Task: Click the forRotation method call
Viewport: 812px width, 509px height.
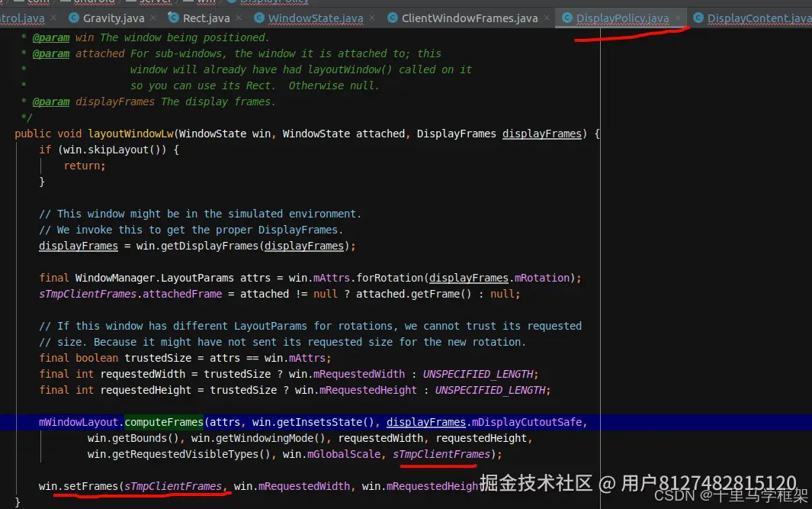Action: (x=390, y=279)
